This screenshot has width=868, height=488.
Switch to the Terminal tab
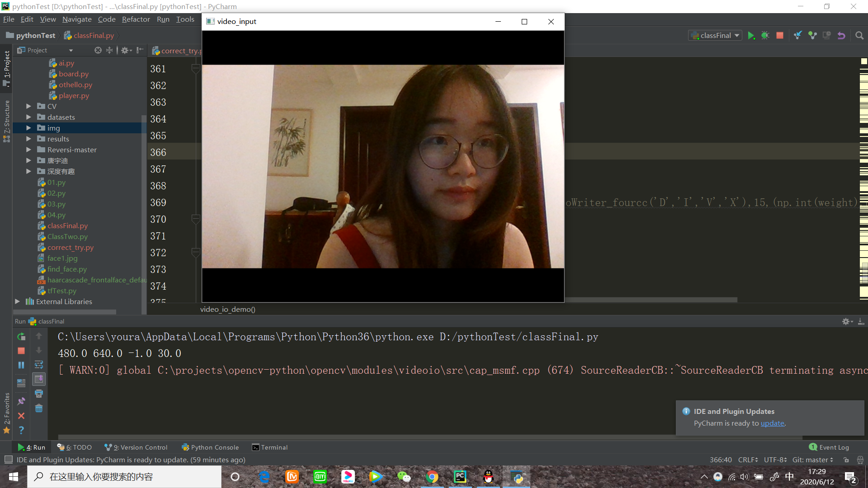point(270,447)
